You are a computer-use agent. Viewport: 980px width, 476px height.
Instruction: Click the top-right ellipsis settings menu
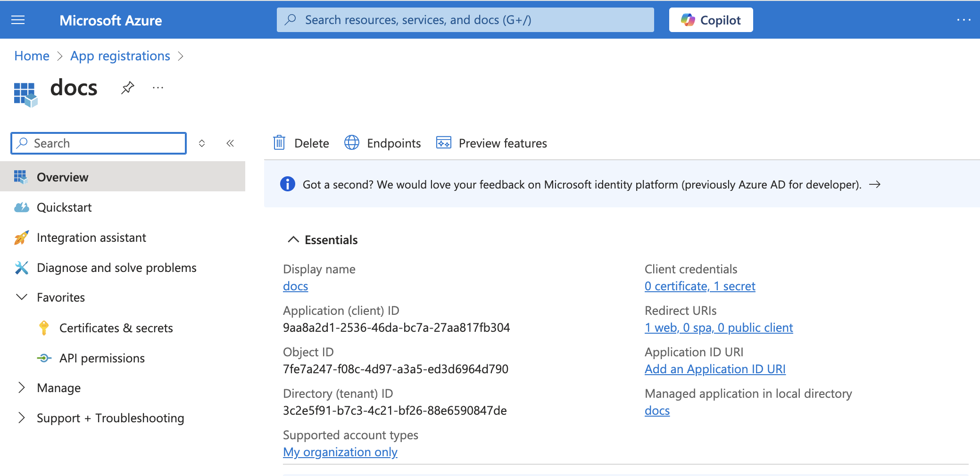pos(963,20)
